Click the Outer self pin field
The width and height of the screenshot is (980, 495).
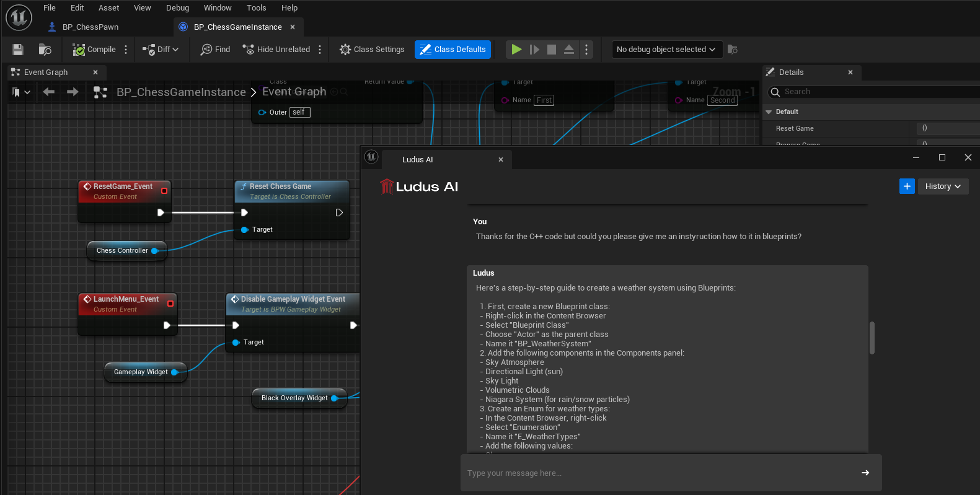(x=300, y=112)
